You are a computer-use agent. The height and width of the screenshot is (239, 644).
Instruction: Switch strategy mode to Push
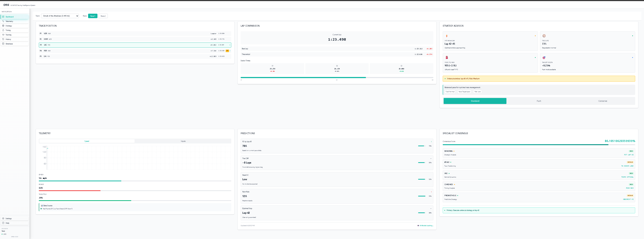539,101
